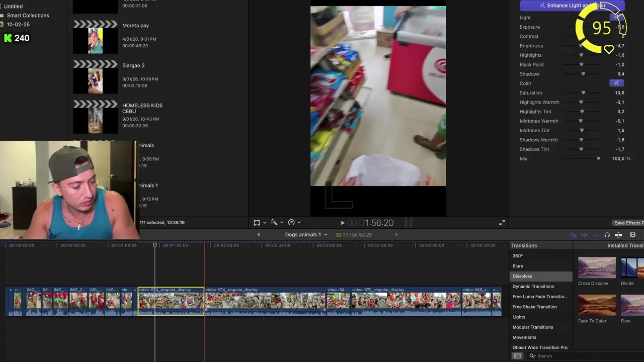The height and width of the screenshot is (362, 644).
Task: Adjust the Shadows slider
Action: point(583,74)
